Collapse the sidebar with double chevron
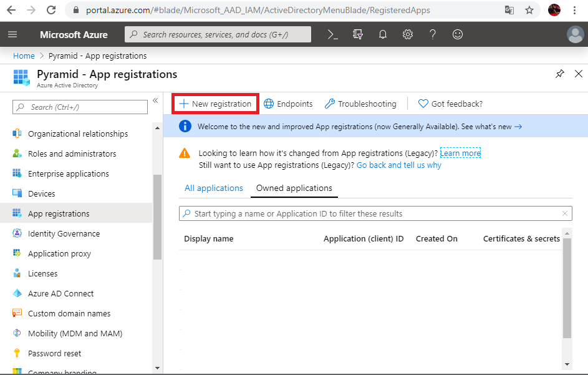Screen dimensions: 588x375 [x=155, y=100]
